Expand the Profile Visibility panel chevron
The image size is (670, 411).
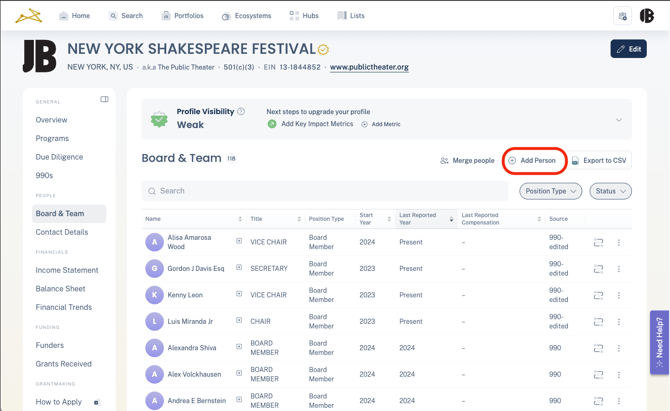(618, 120)
